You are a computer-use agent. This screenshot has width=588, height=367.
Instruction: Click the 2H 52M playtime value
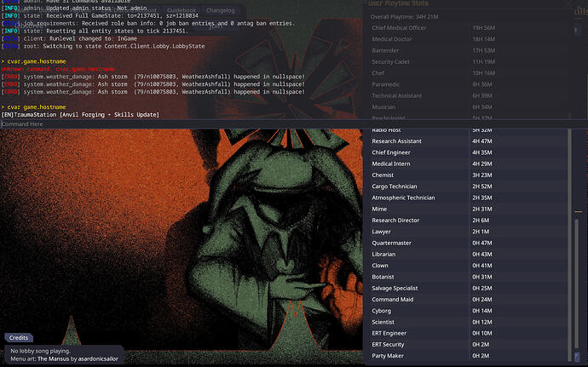(x=481, y=186)
